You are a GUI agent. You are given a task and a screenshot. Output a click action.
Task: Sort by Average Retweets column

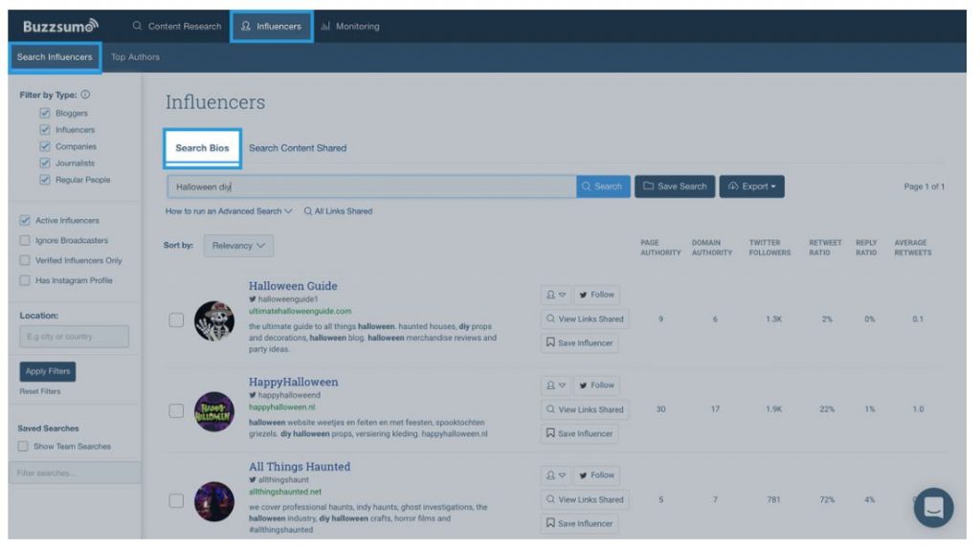pos(912,248)
